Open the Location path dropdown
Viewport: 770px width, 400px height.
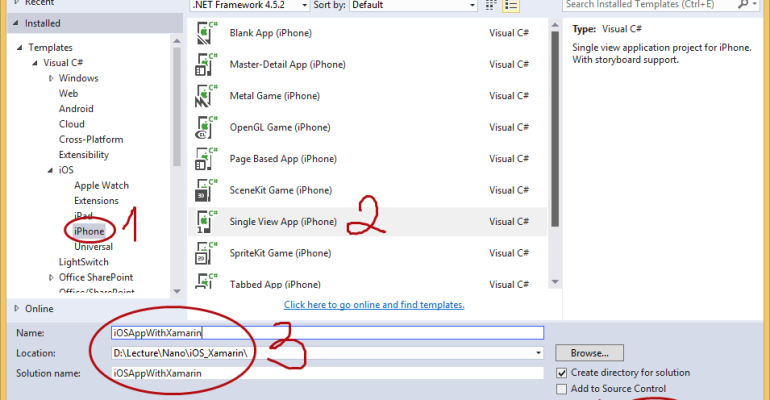click(x=538, y=353)
